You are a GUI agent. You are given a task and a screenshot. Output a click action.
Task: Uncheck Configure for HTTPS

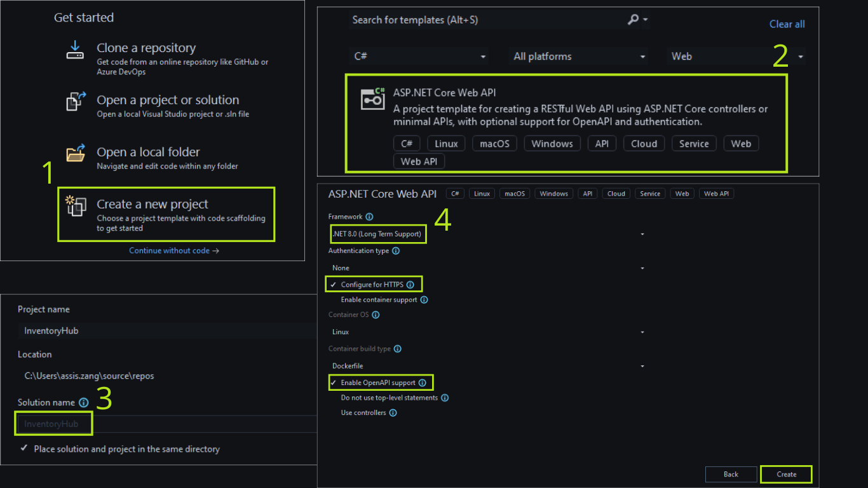tap(334, 285)
